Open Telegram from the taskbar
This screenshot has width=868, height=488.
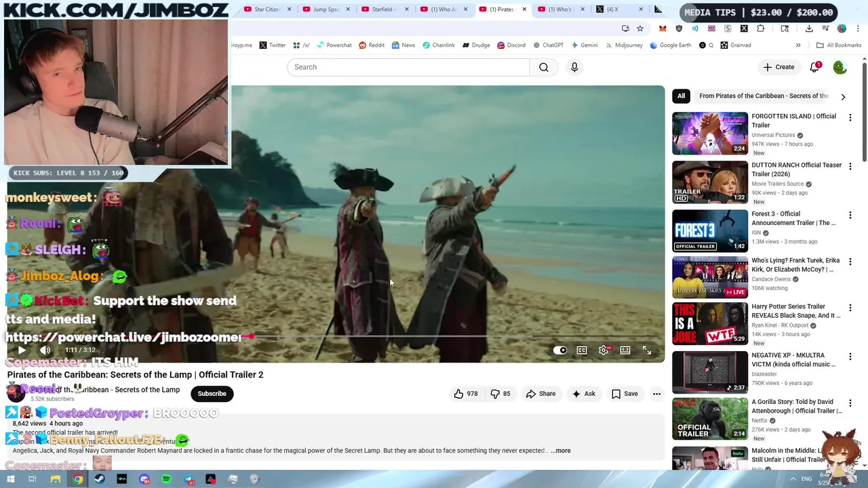click(x=189, y=479)
